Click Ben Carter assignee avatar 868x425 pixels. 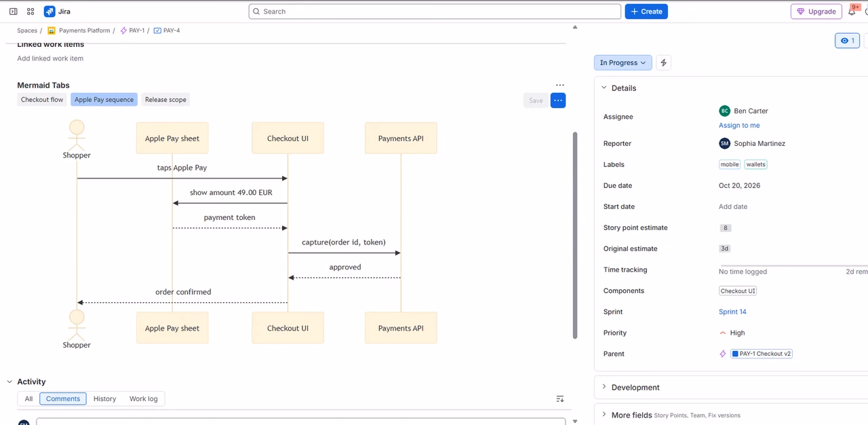click(725, 111)
